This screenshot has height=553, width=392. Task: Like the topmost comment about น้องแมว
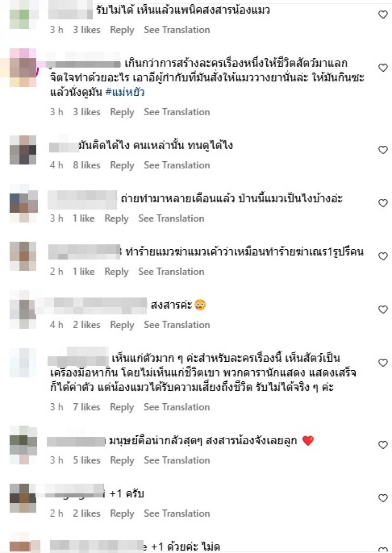(x=383, y=14)
